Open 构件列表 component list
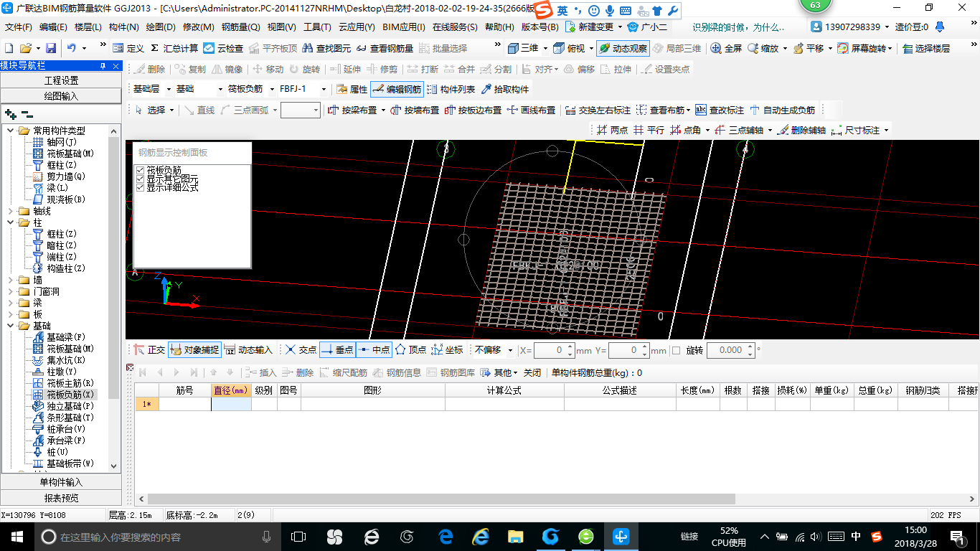Viewport: 980px width, 551px height. (x=451, y=89)
